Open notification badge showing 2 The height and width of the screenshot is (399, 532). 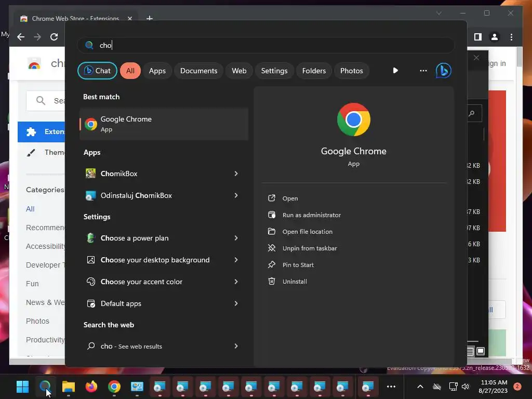pyautogui.click(x=517, y=387)
